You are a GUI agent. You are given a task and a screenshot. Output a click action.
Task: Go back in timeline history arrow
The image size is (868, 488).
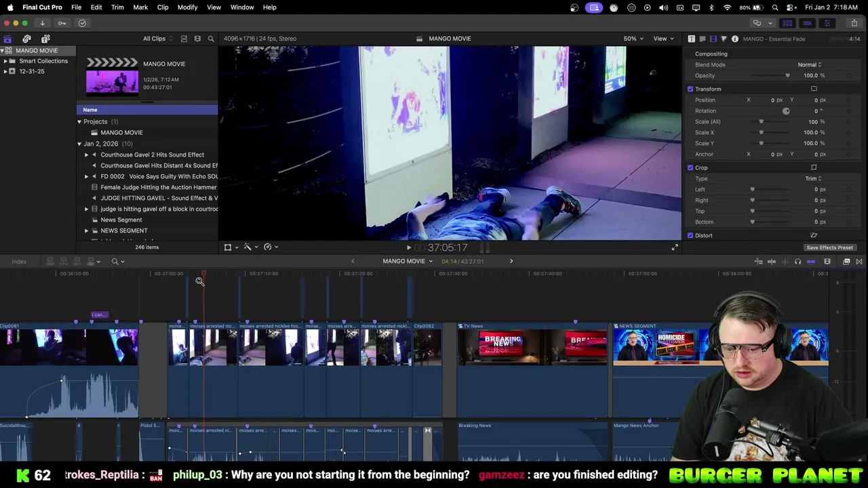pos(353,261)
